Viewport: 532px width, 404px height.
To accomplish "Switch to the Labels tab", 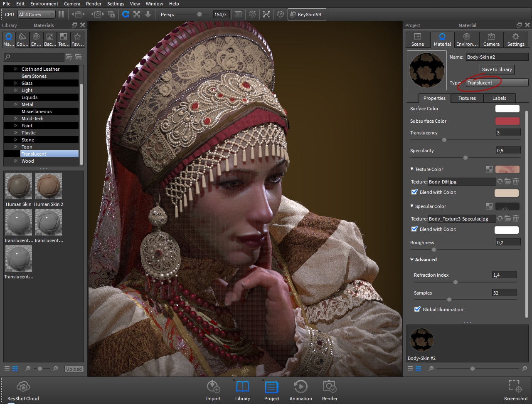I will tap(499, 98).
